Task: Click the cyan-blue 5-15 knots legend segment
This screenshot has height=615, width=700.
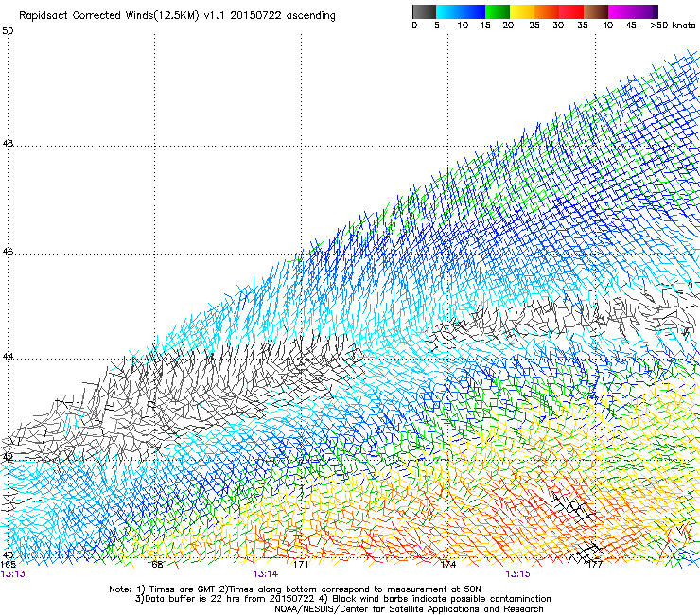Action: (x=461, y=11)
